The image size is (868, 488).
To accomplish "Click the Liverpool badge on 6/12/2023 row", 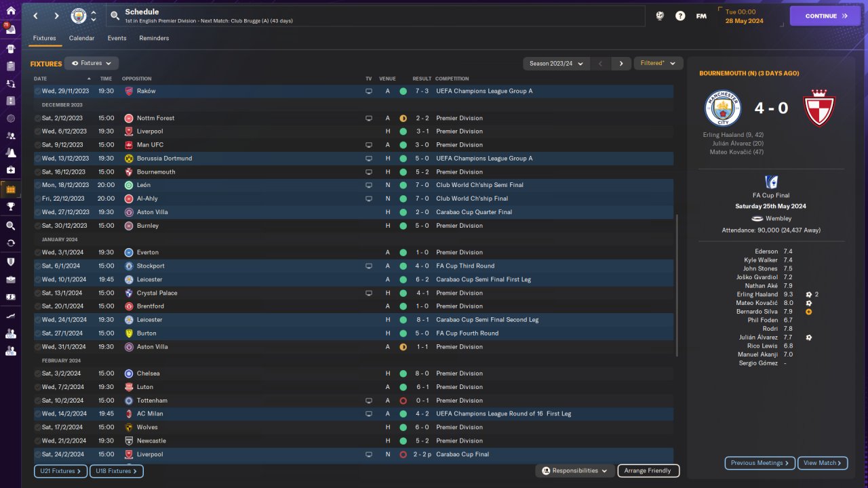I will click(x=129, y=131).
